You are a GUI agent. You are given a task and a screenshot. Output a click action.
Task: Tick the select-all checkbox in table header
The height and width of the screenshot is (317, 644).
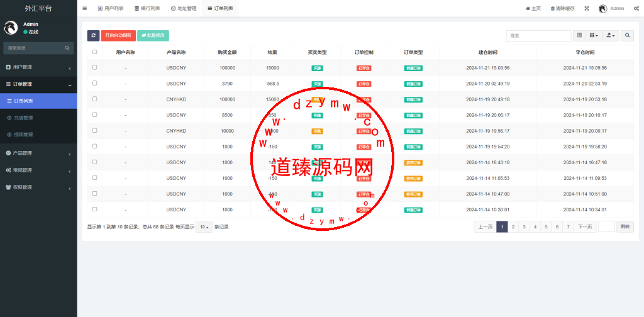(x=95, y=52)
